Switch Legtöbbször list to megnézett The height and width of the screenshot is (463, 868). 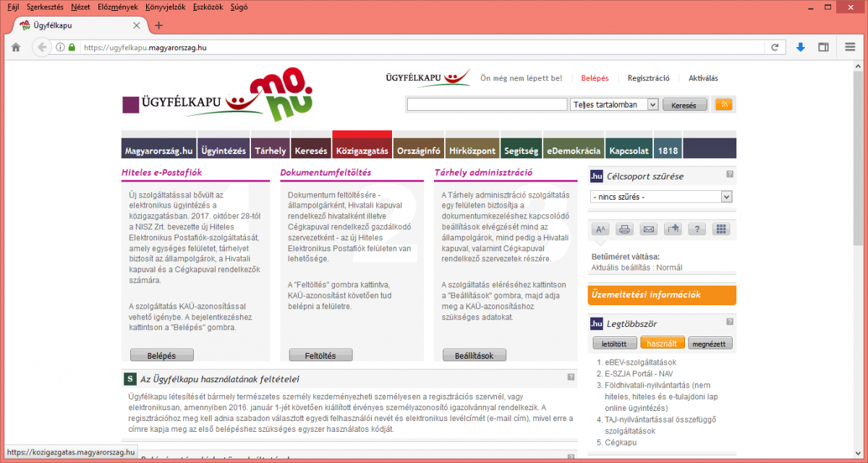tap(711, 343)
